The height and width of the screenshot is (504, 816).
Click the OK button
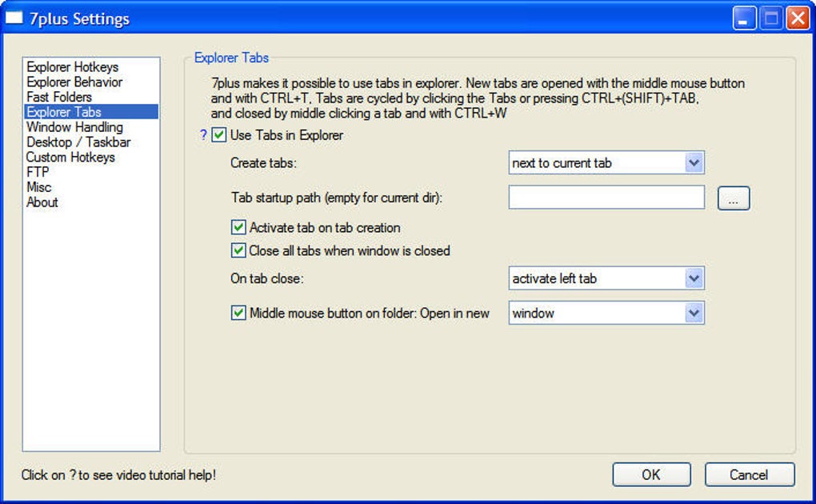[x=651, y=475]
